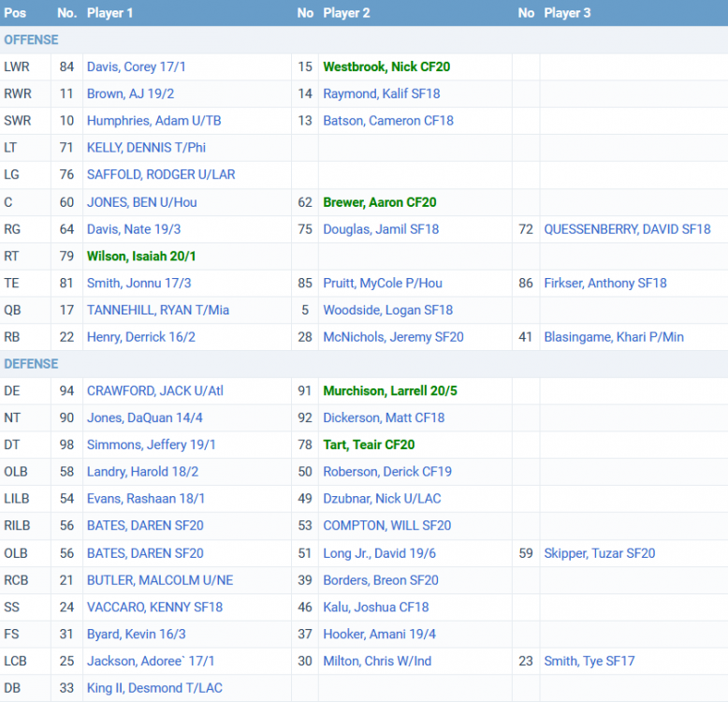Viewport: 728px width, 702px height.
Task: Click Blasingame, Khari P/Min link
Action: (x=614, y=337)
